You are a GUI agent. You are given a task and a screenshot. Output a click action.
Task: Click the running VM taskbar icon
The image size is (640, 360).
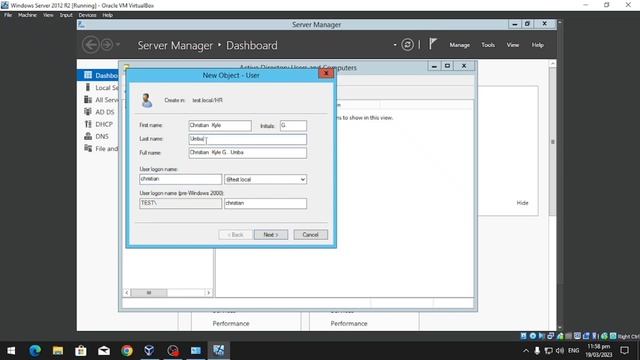219,350
